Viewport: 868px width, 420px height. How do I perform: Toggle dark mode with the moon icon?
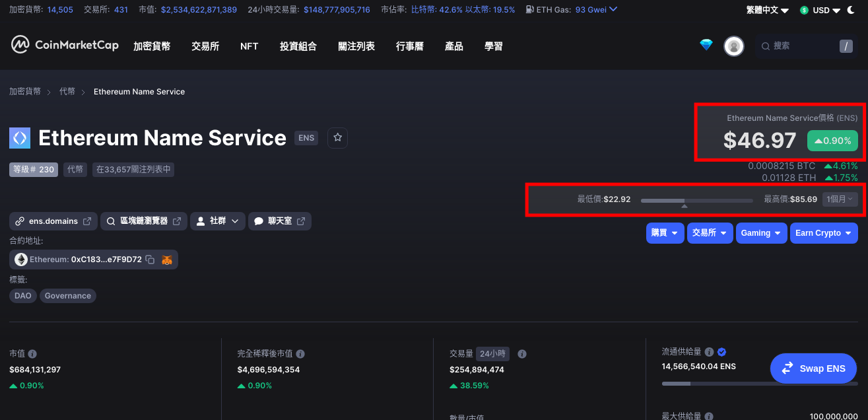(851, 10)
